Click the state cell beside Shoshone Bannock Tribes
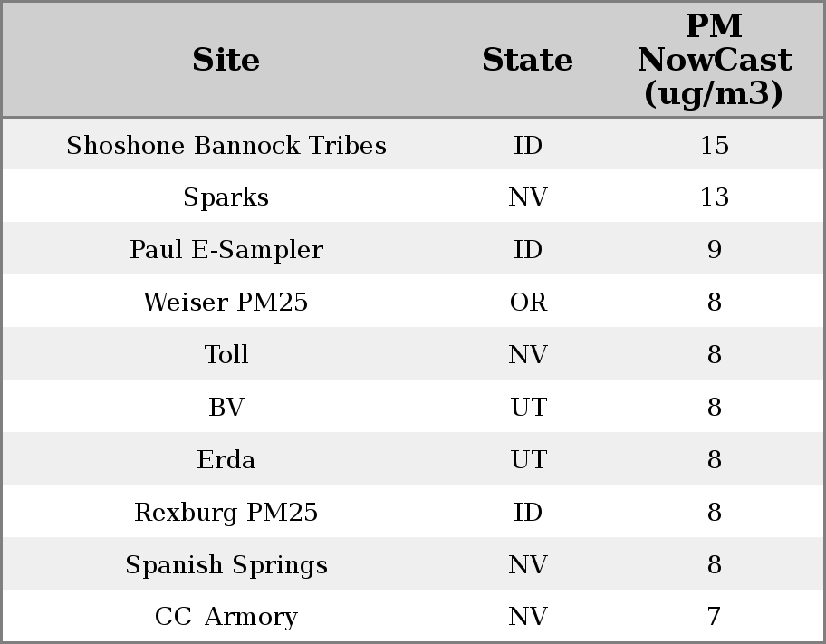 [527, 146]
